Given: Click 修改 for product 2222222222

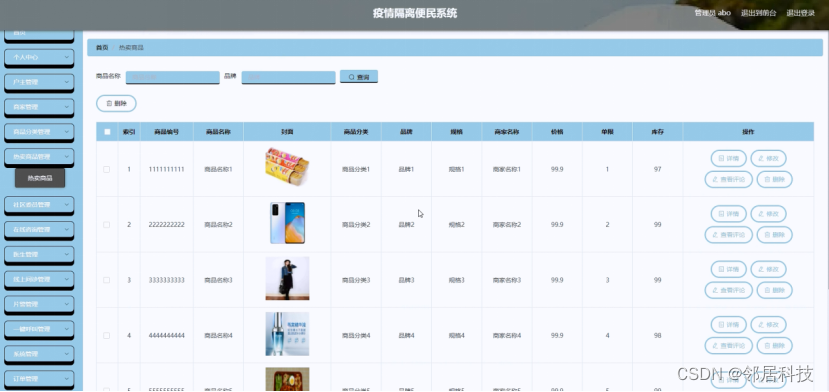Looking at the screenshot, I should (768, 214).
